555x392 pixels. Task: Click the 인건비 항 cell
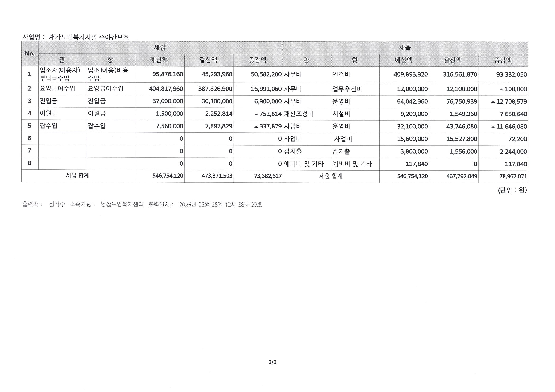click(x=341, y=74)
